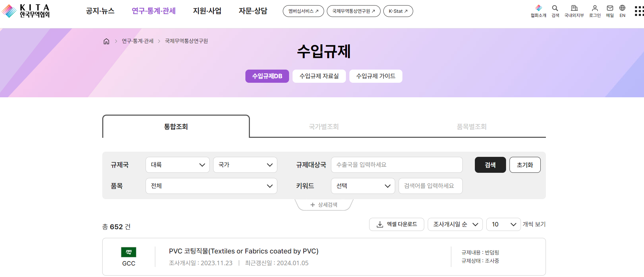Select the 품목별조회 tab
This screenshot has height=277, width=644.
tap(471, 127)
